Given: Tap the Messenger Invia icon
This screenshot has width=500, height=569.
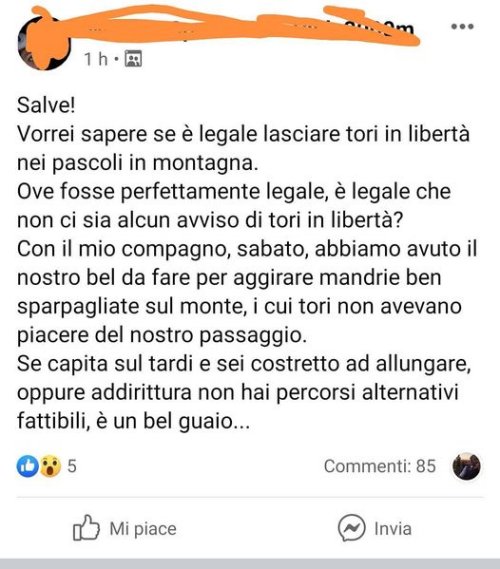Looking at the screenshot, I should tap(351, 528).
